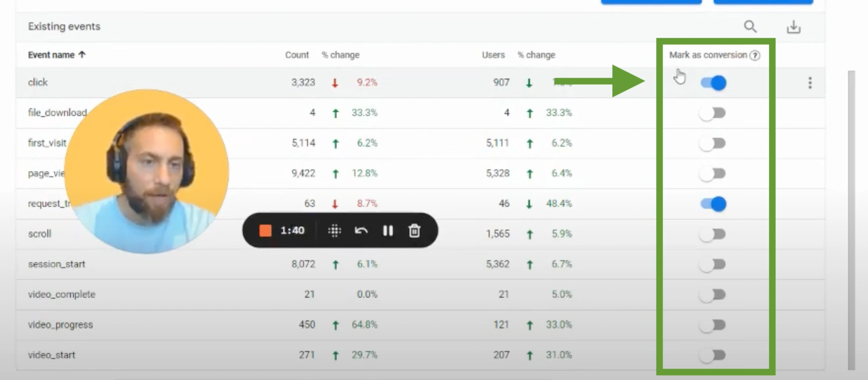This screenshot has width=868, height=380.
Task: Click the recording timer showing 1:40
Action: tap(292, 230)
